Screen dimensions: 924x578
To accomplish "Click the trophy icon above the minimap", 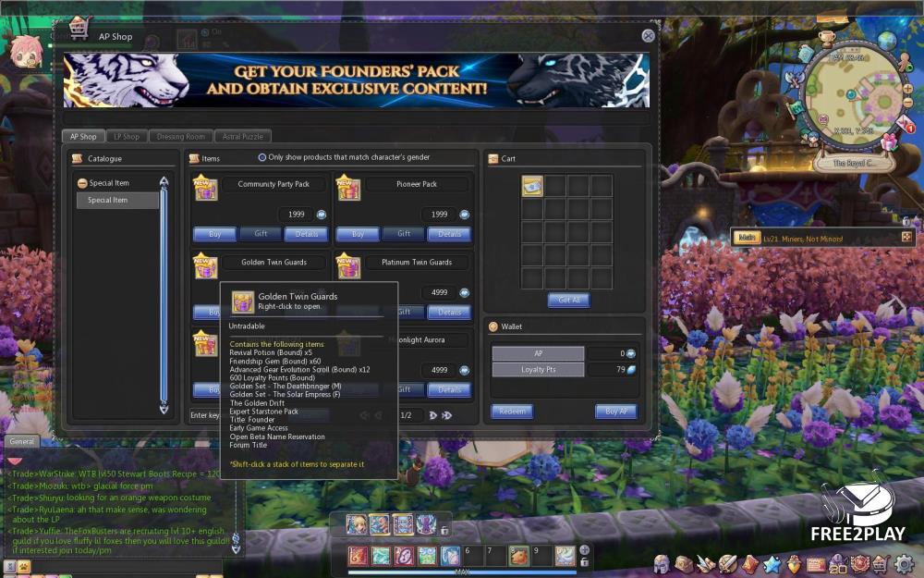I will coord(827,39).
